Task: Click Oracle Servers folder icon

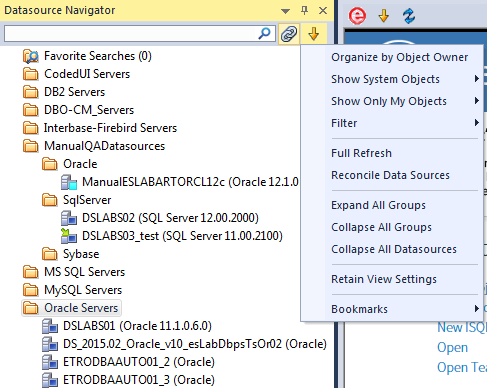Action: tap(31, 308)
